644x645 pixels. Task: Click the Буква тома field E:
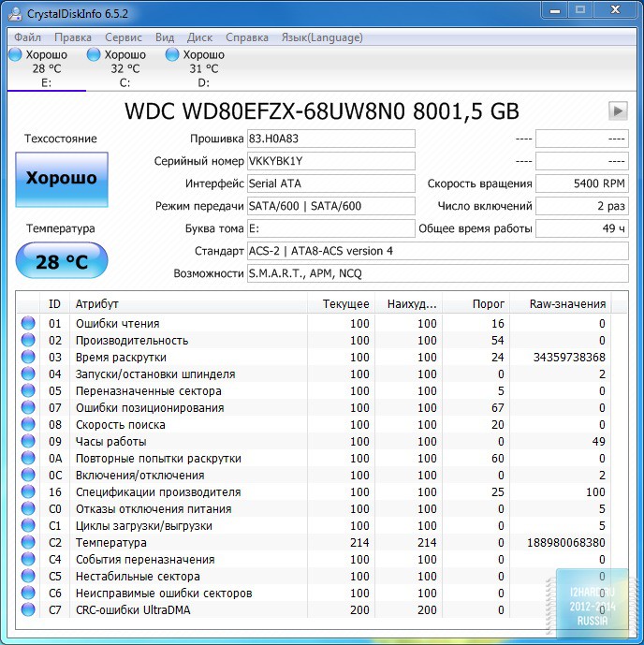331,228
